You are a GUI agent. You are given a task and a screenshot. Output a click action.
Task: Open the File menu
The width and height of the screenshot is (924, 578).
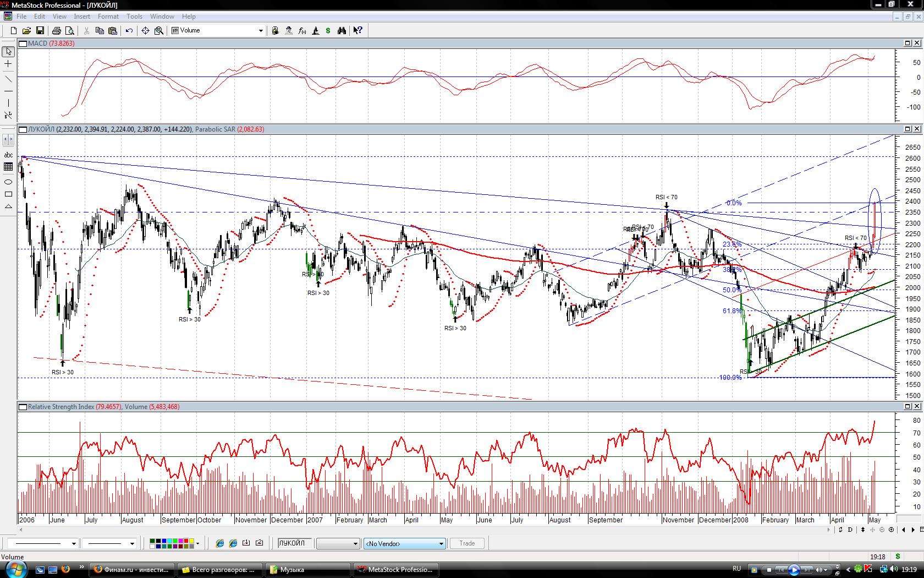tap(21, 17)
